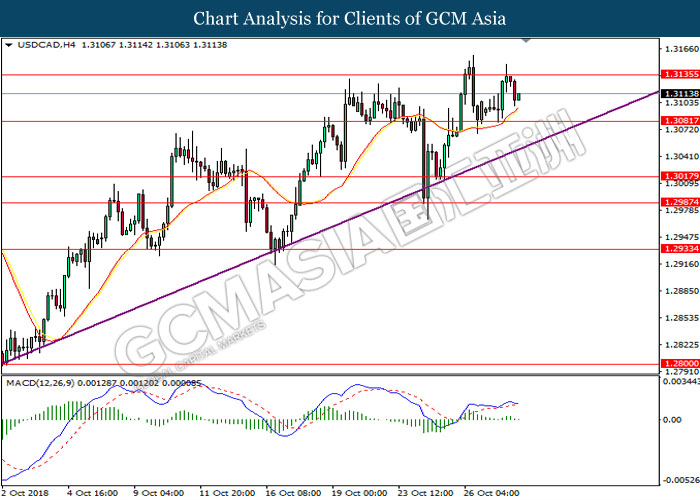The width and height of the screenshot is (700, 500).
Task: Click the 23 Oct 12:00 time label
Action: pyautogui.click(x=426, y=493)
